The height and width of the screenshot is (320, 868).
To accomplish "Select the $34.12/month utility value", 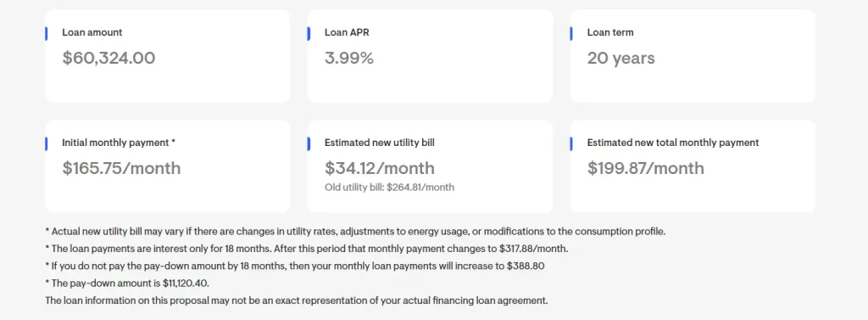I will [x=379, y=168].
